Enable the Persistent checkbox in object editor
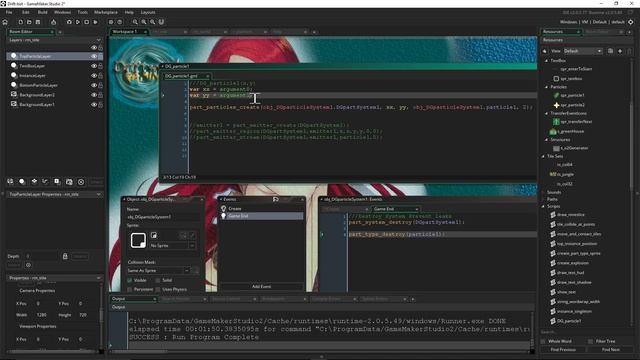 pyautogui.click(x=130, y=289)
